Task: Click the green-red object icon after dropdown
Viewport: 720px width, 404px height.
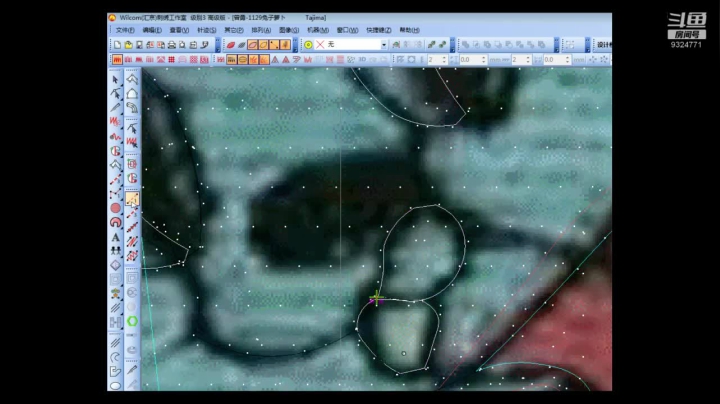Action: [396, 45]
